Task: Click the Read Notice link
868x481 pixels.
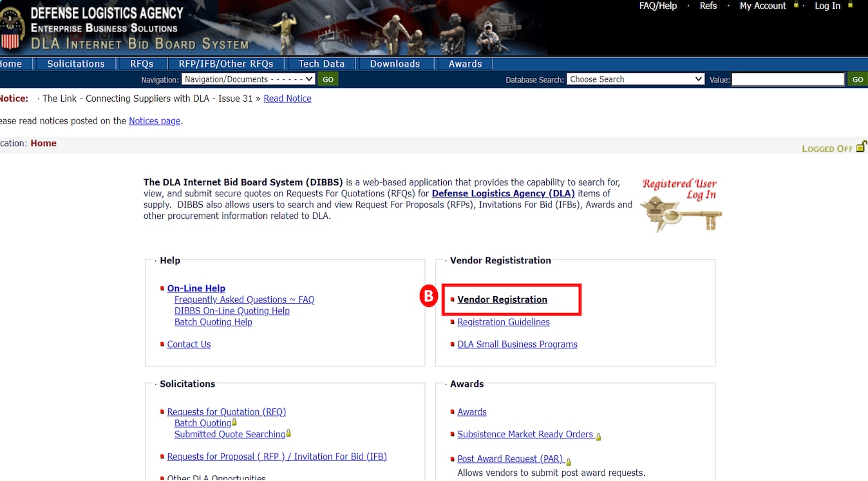Action: point(287,99)
